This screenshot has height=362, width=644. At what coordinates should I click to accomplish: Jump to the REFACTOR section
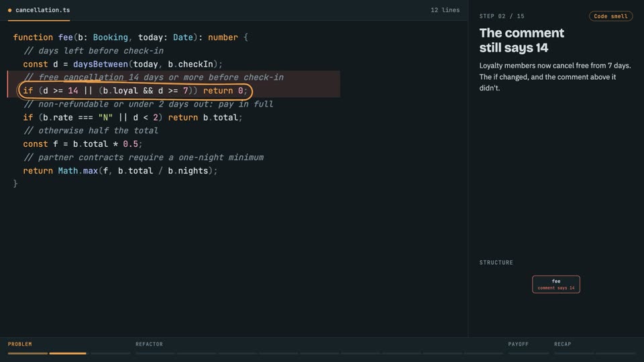(149, 344)
